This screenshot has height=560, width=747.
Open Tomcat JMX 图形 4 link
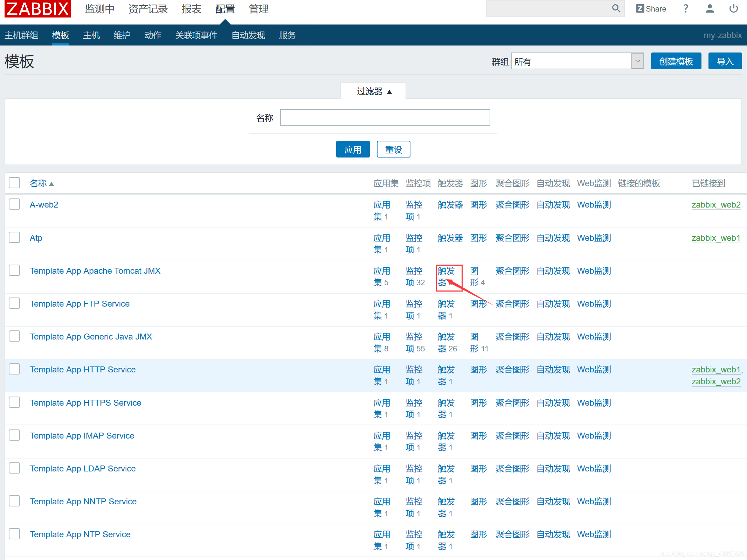[x=477, y=277]
